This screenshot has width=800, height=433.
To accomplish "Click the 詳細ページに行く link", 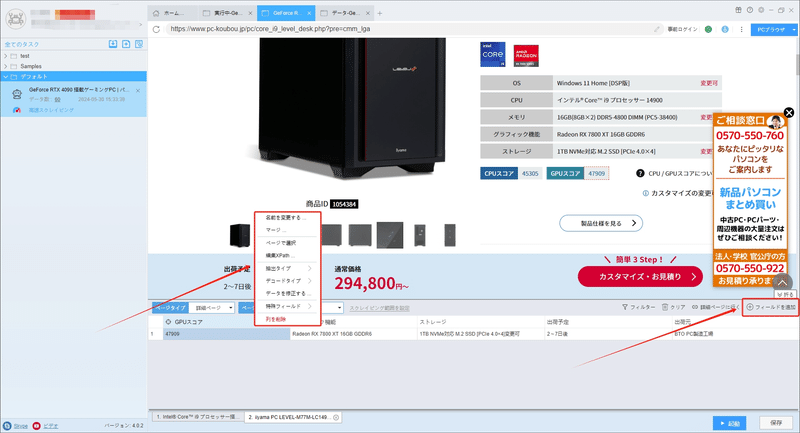I will (715, 307).
